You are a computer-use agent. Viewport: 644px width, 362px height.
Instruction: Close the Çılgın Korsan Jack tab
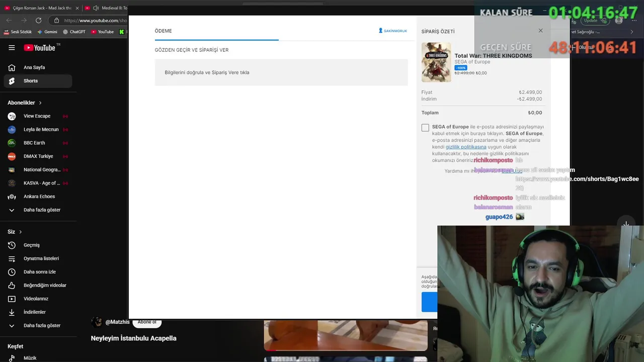point(77,8)
